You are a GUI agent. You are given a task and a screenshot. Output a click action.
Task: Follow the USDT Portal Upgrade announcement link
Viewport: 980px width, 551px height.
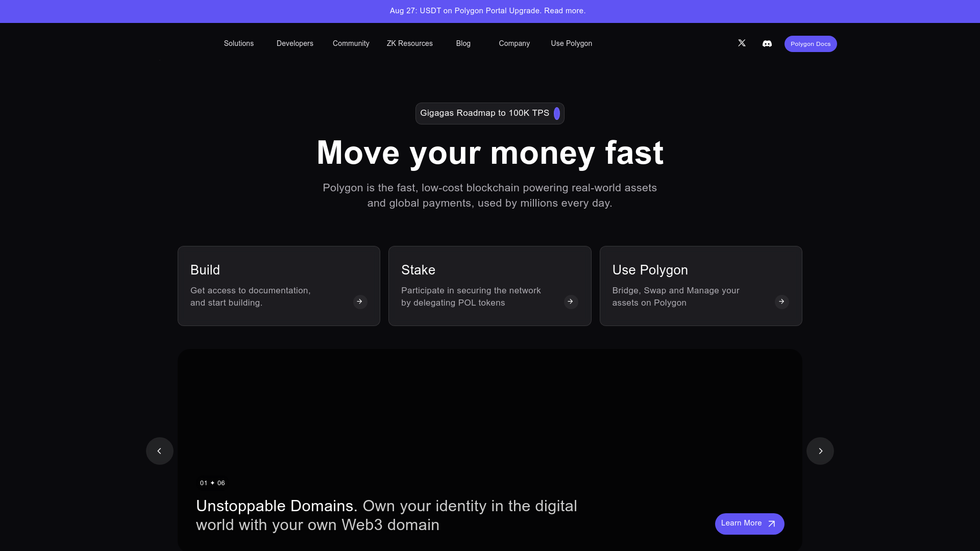click(x=487, y=11)
